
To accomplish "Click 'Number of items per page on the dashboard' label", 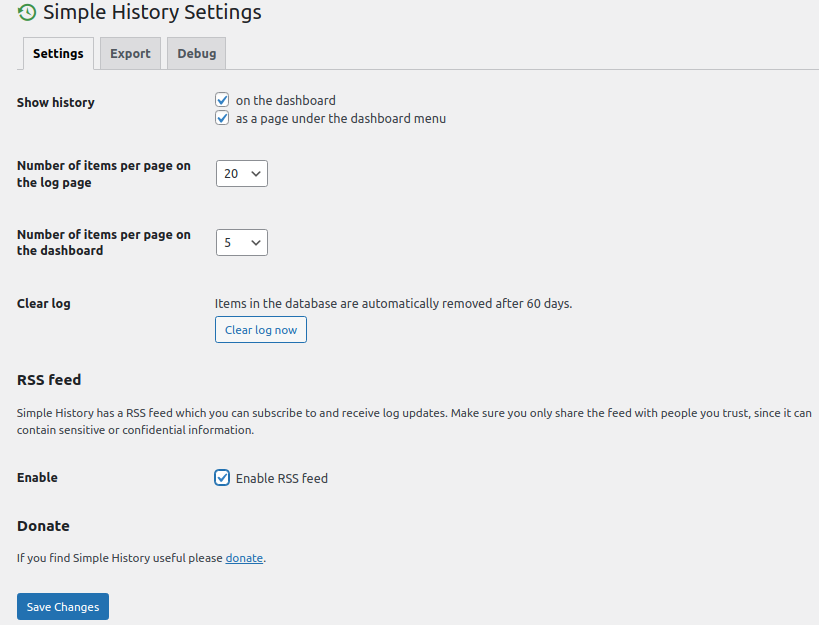I will [x=104, y=242].
